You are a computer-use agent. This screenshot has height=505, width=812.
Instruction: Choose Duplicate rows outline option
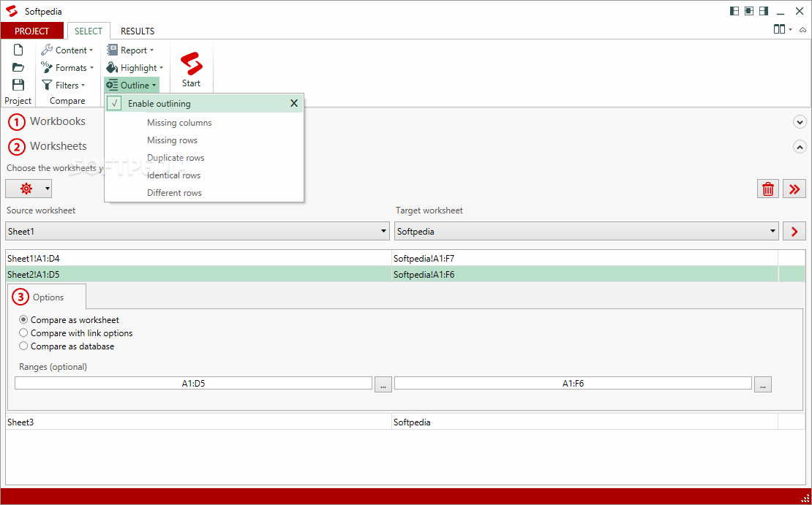[176, 158]
